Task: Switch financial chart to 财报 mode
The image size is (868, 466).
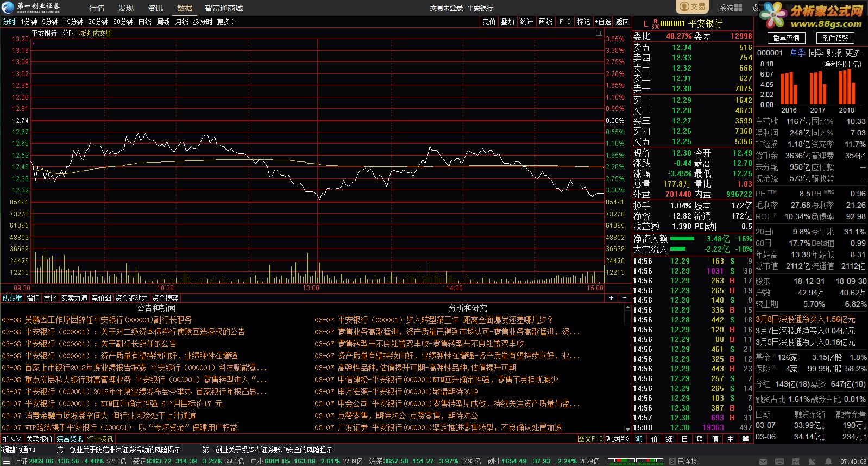Action: [834, 53]
